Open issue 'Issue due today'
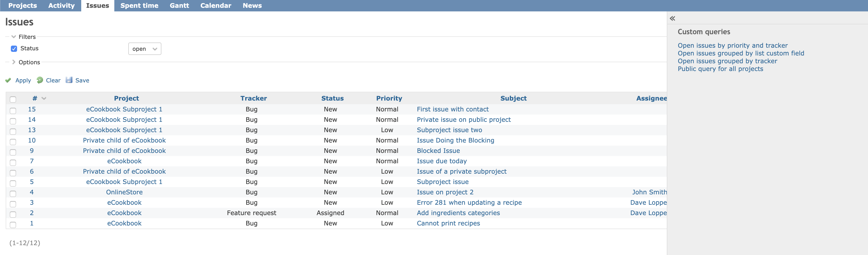868x255 pixels. (x=442, y=161)
